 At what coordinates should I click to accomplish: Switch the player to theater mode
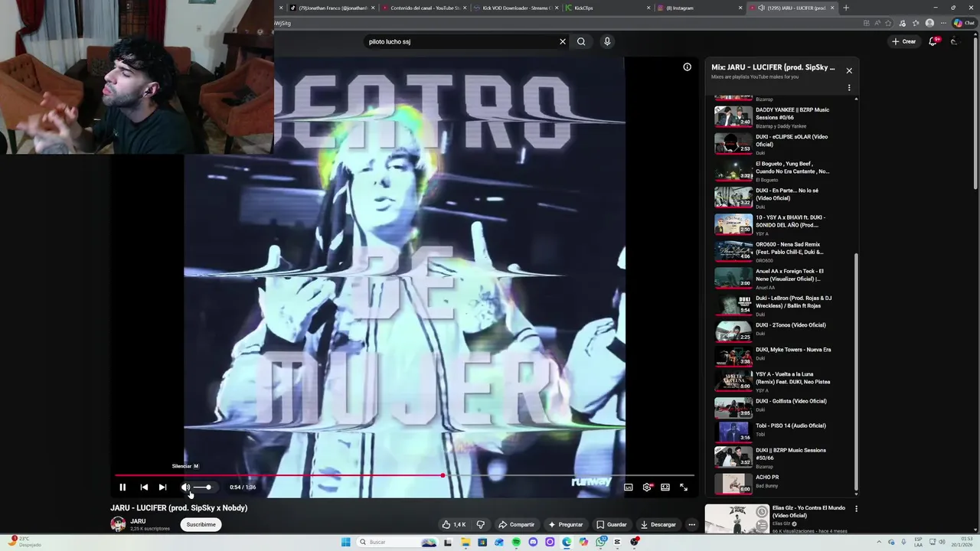665,487
